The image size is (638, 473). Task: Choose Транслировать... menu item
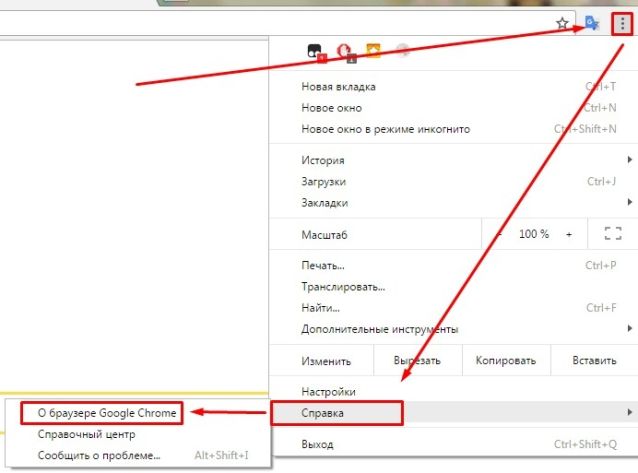453,287
